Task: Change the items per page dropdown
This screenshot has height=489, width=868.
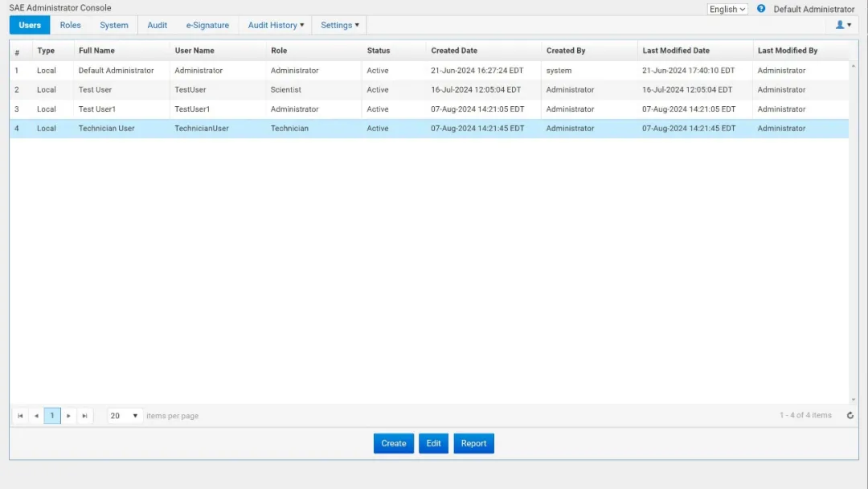Action: click(125, 416)
